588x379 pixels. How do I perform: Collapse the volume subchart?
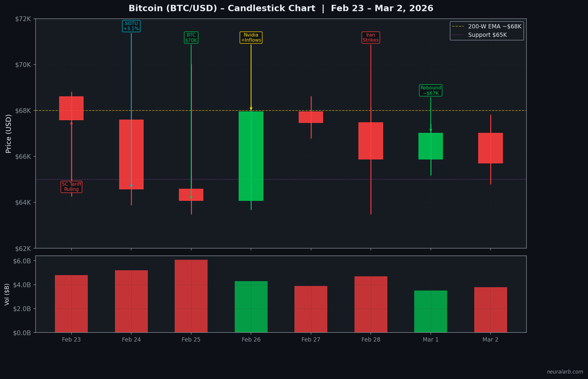[x=280, y=294]
